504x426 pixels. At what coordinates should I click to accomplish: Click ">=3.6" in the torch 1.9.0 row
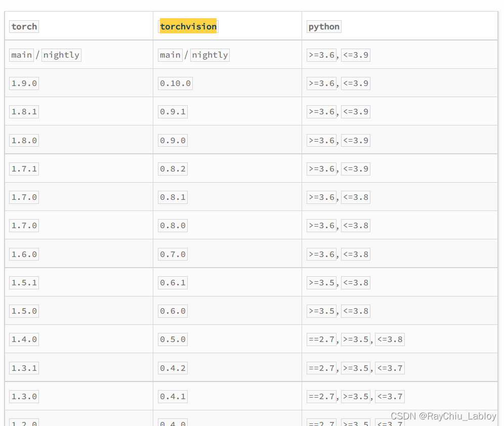pyautogui.click(x=321, y=83)
